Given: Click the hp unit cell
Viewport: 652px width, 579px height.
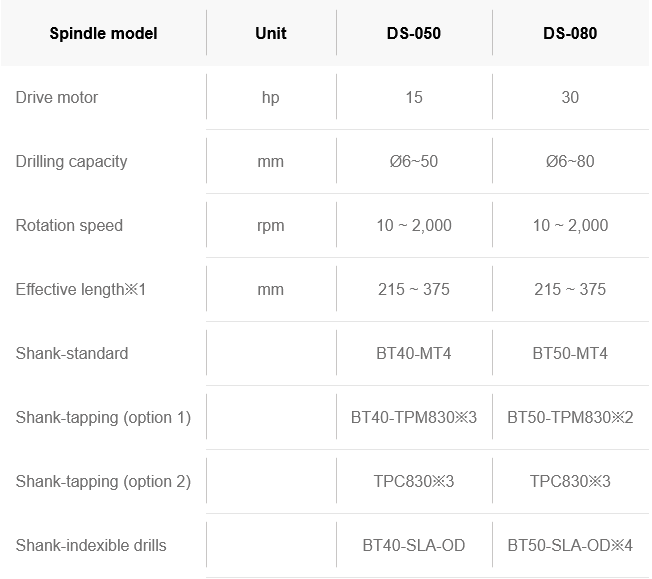Looking at the screenshot, I should (271, 98).
